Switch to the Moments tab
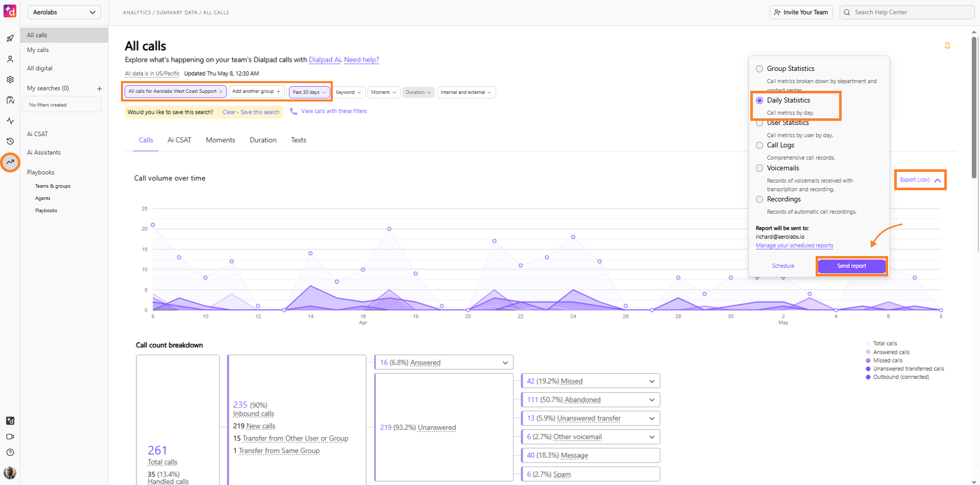980x485 pixels. [x=220, y=140]
